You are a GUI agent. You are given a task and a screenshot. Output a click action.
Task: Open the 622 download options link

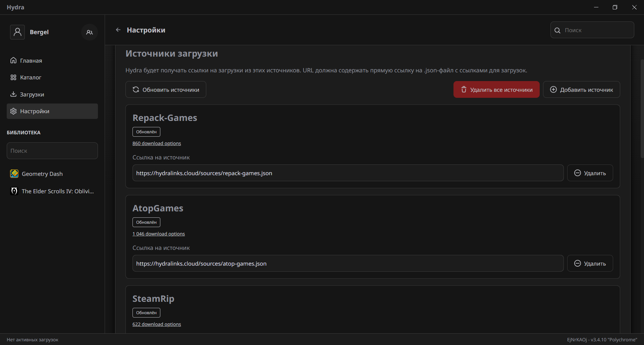[157, 324]
